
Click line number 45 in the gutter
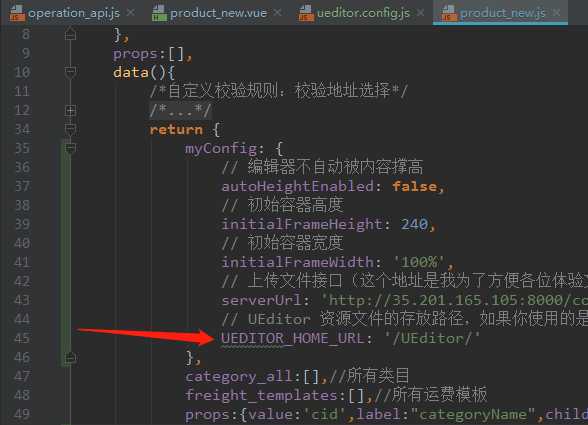pyautogui.click(x=22, y=338)
